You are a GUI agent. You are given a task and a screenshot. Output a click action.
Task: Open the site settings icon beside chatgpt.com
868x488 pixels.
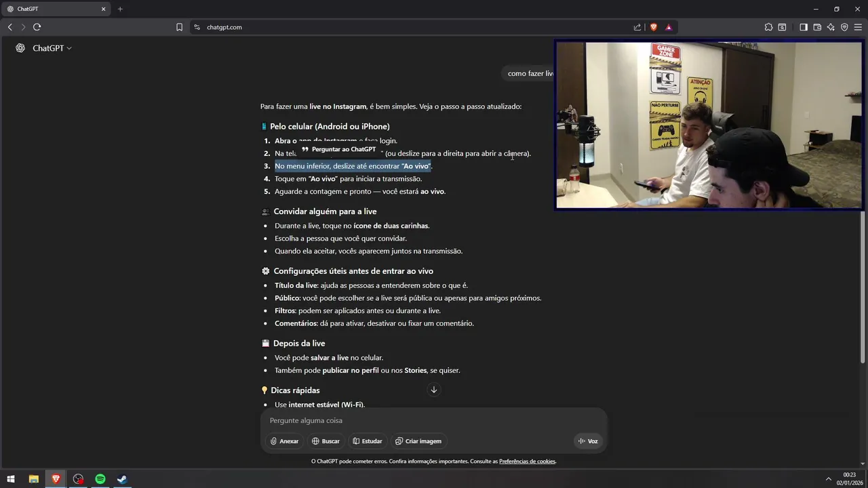point(197,27)
